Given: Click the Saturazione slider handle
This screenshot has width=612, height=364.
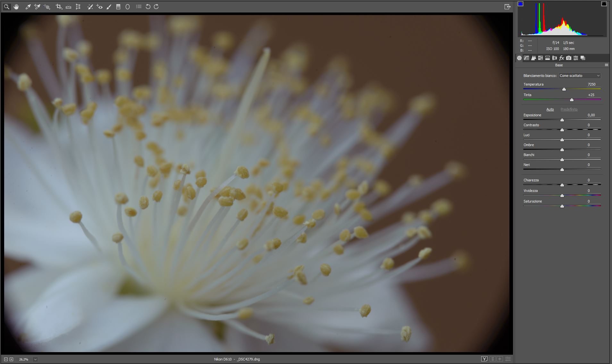Looking at the screenshot, I should (562, 206).
